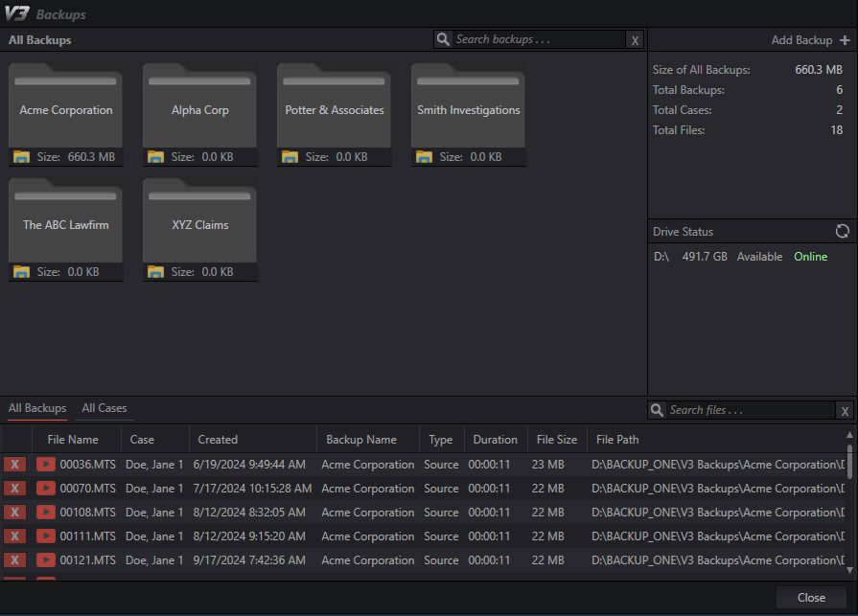Clear the Search backups field with X
The image size is (858, 616).
coord(635,40)
